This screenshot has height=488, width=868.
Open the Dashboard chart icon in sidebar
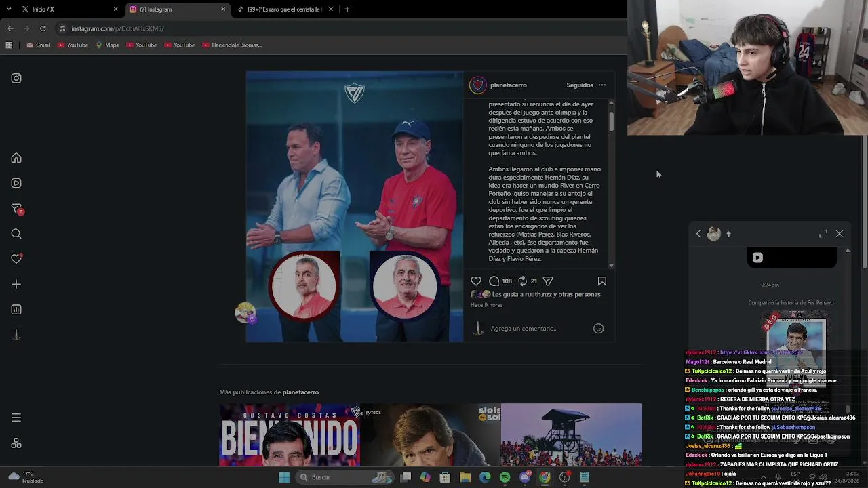[16, 310]
